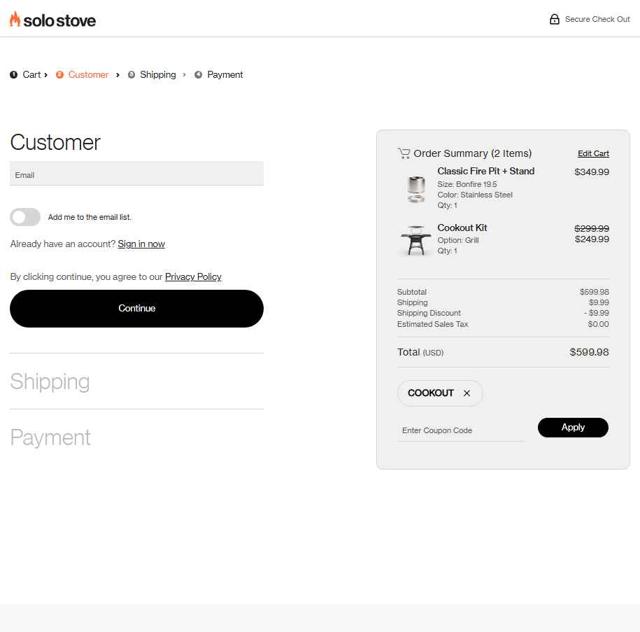The height and width of the screenshot is (632, 640).
Task: Click the Payment step number icon
Action: [198, 75]
